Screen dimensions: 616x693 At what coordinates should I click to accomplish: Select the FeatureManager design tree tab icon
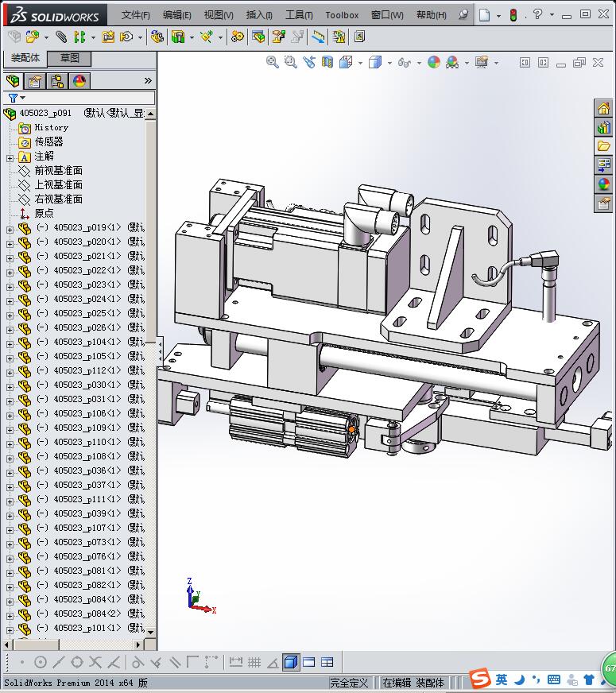[13, 81]
